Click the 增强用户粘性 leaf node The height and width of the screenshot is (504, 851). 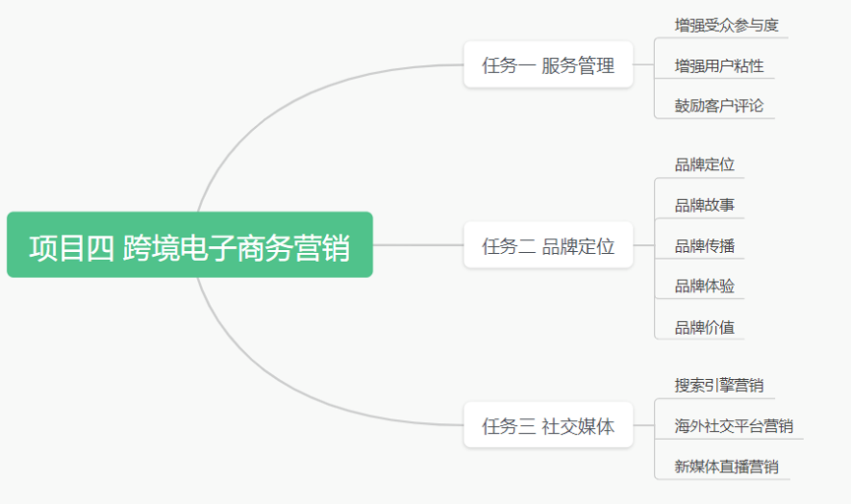719,66
